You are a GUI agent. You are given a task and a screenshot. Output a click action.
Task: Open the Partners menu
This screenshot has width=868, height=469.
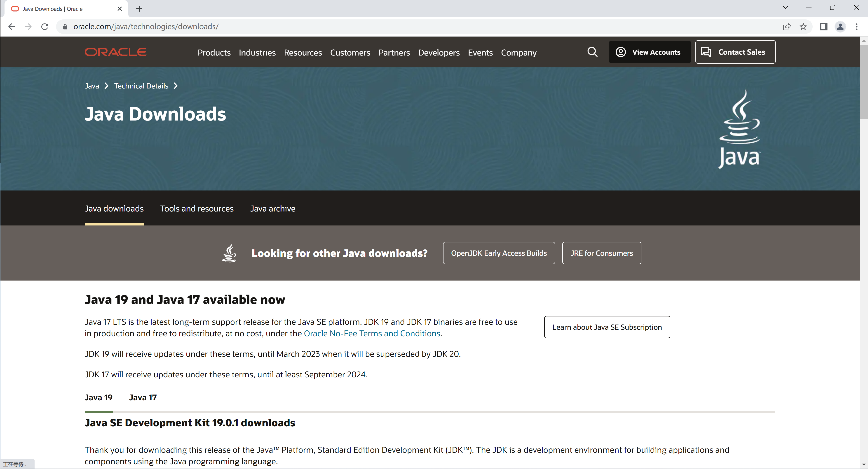point(394,53)
